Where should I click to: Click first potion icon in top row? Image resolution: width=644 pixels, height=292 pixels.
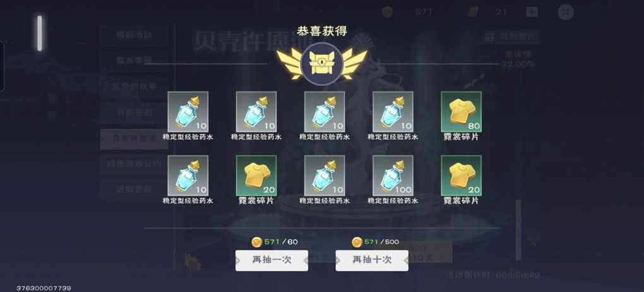[x=188, y=111]
